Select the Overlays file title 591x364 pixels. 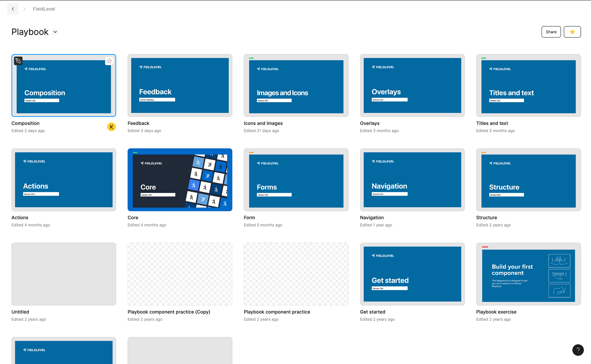click(x=369, y=123)
